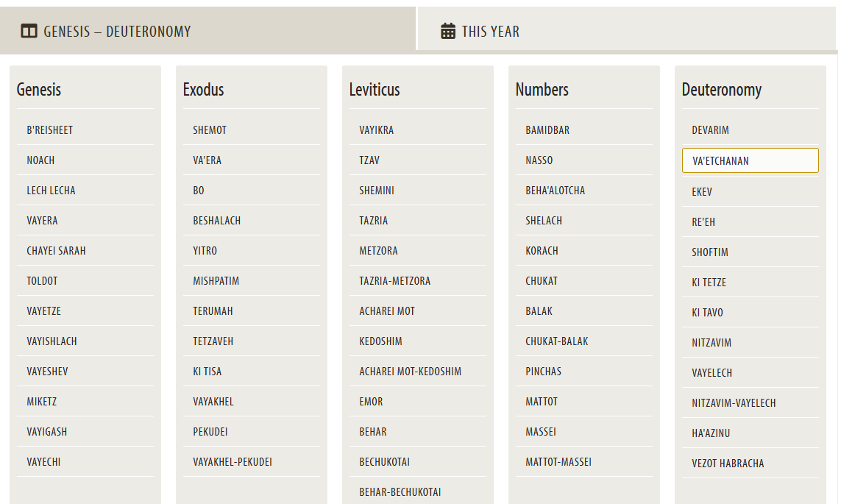Open the Beha'alotcha portion
Viewport: 841px width, 504px height.
click(x=556, y=191)
